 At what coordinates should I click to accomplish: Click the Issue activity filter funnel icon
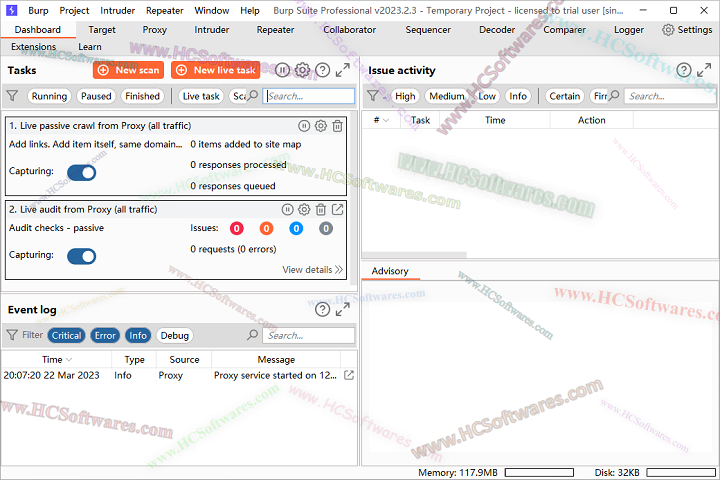(x=373, y=96)
